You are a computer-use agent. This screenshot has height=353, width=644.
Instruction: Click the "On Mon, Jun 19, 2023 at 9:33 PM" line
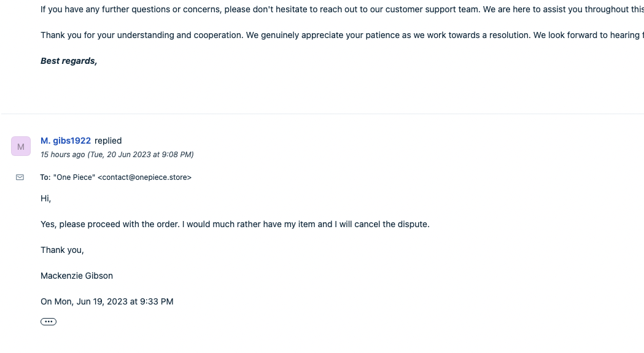107,301
